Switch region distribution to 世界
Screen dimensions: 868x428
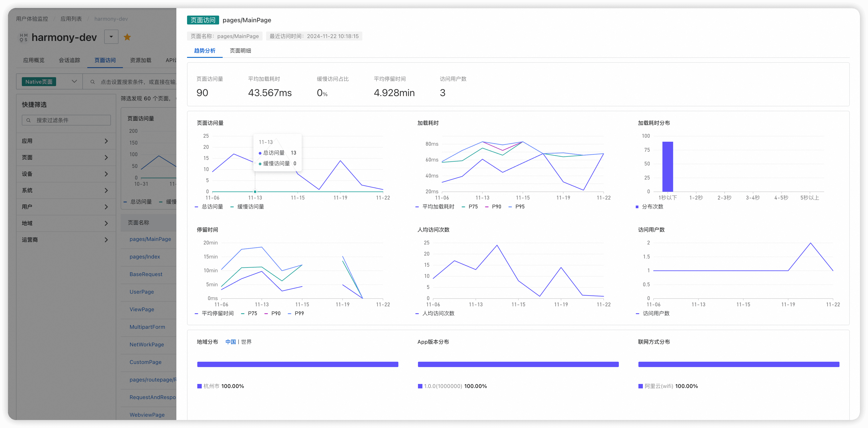(x=246, y=342)
